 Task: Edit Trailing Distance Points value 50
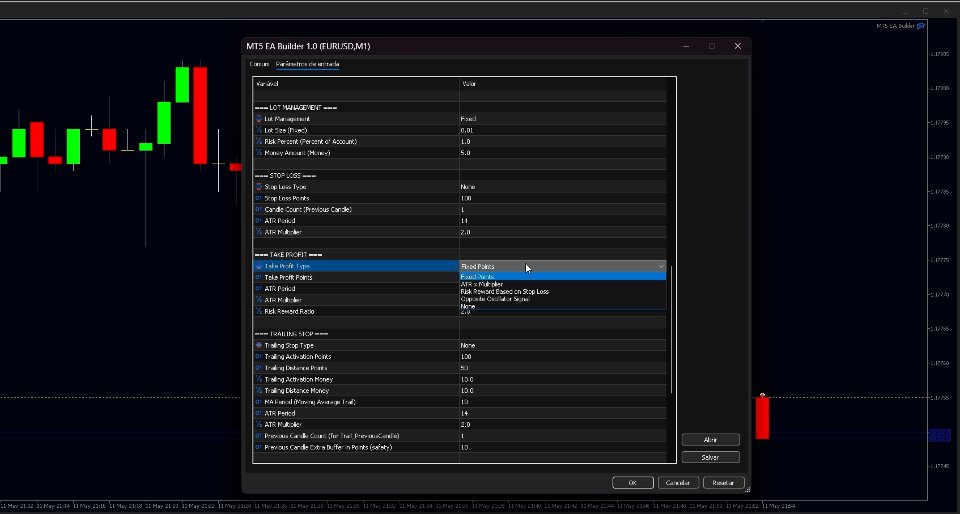point(563,368)
